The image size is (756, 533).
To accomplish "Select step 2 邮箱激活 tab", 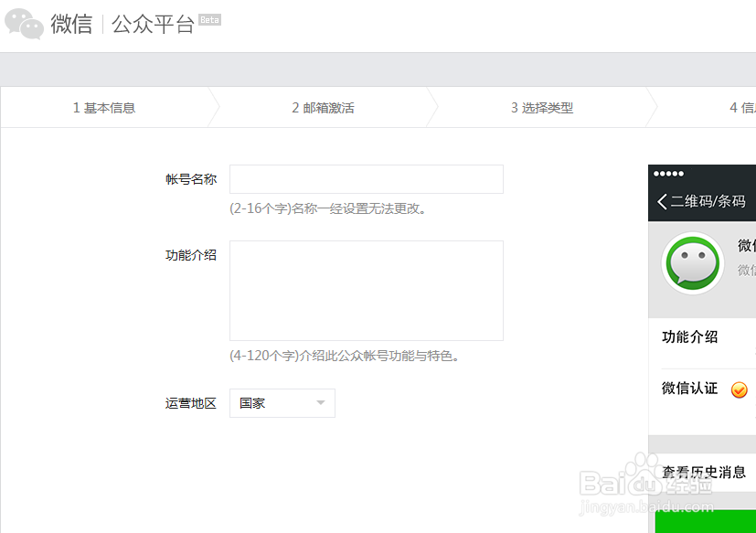I will tap(323, 108).
